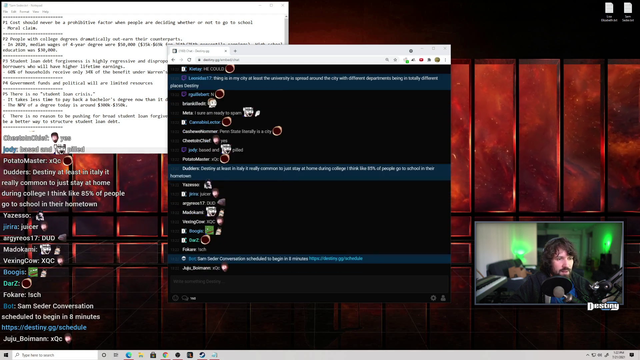Go back in Chrome browser
Screen dimensions: 640x360
(x=173, y=60)
